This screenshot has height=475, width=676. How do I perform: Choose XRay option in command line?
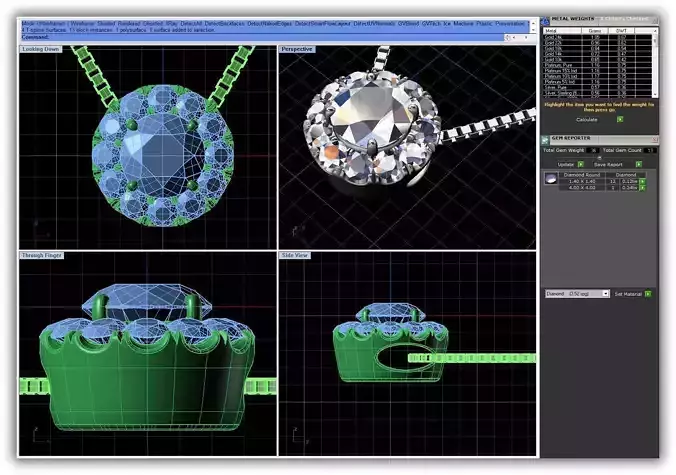pos(172,24)
